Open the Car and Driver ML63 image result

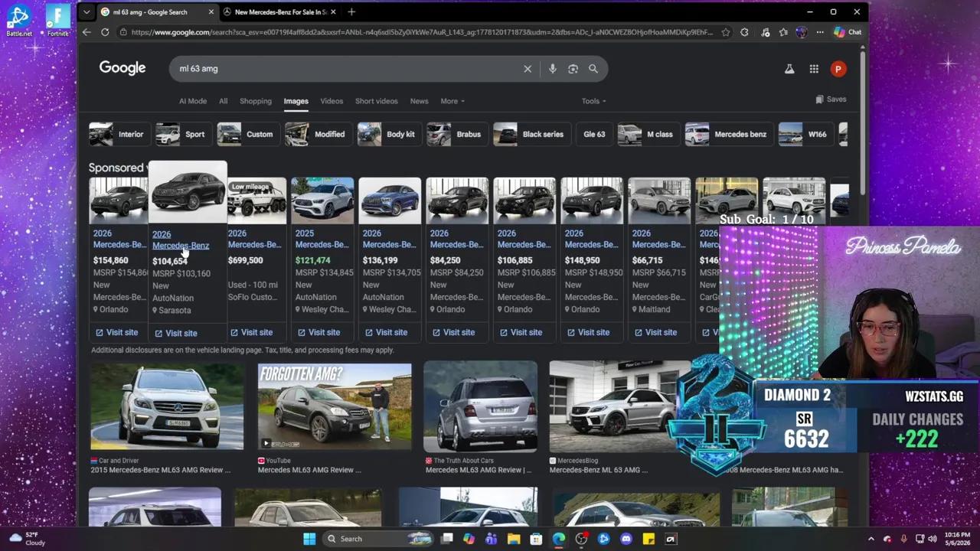pyautogui.click(x=167, y=406)
